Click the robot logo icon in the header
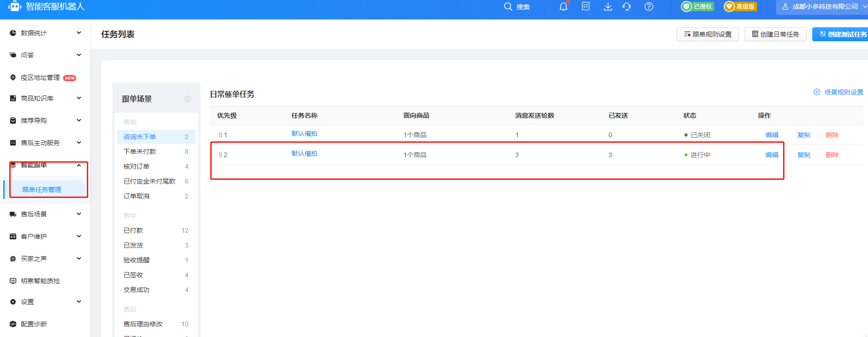Screen dimensions: 868x337 click(x=15, y=6)
